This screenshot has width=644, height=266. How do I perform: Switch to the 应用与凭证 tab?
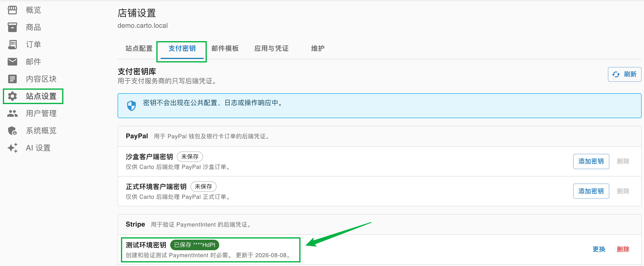272,49
